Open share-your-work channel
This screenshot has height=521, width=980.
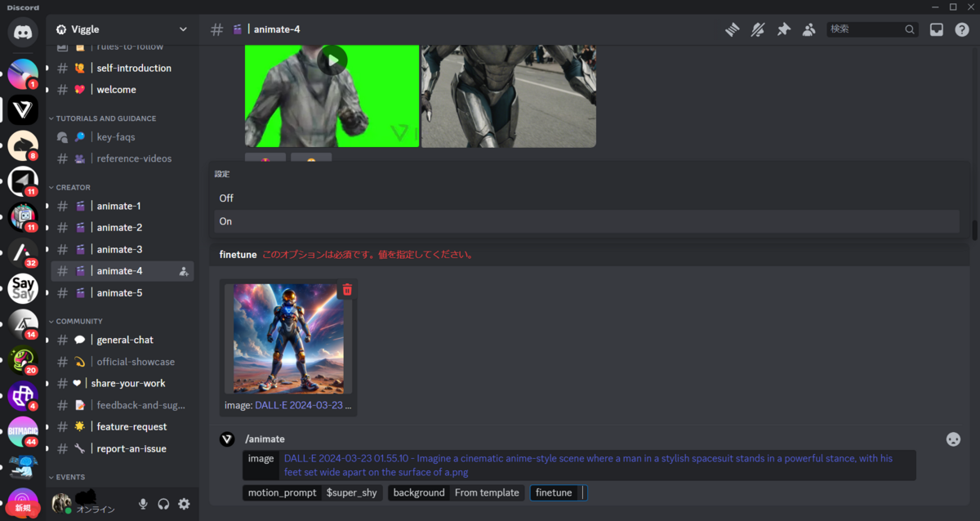122,383
